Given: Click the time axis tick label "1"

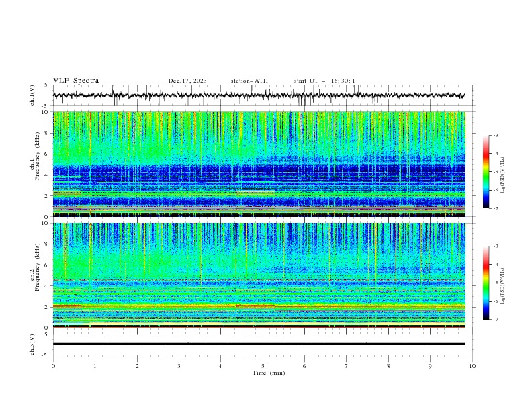Looking at the screenshot, I should (95, 366).
